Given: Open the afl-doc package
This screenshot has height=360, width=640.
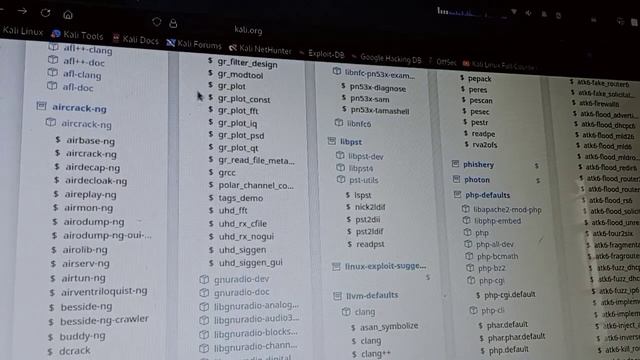Looking at the screenshot, I should [x=78, y=87].
